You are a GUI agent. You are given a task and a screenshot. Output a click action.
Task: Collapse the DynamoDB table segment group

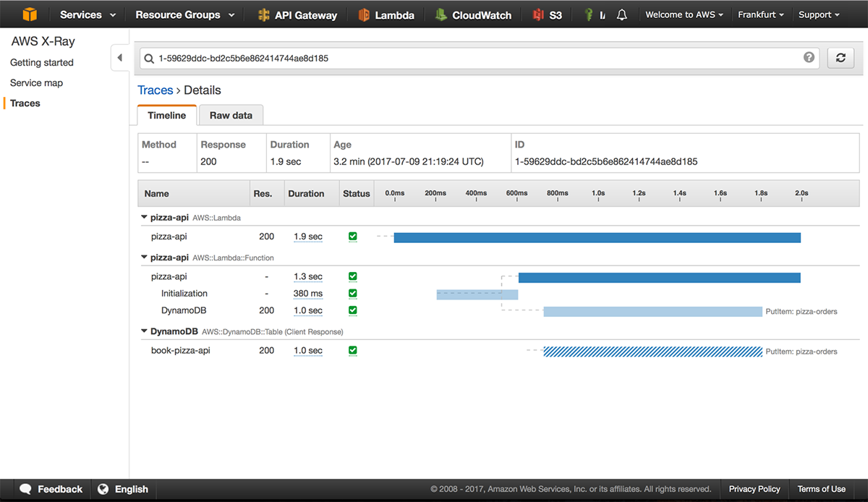tap(143, 331)
